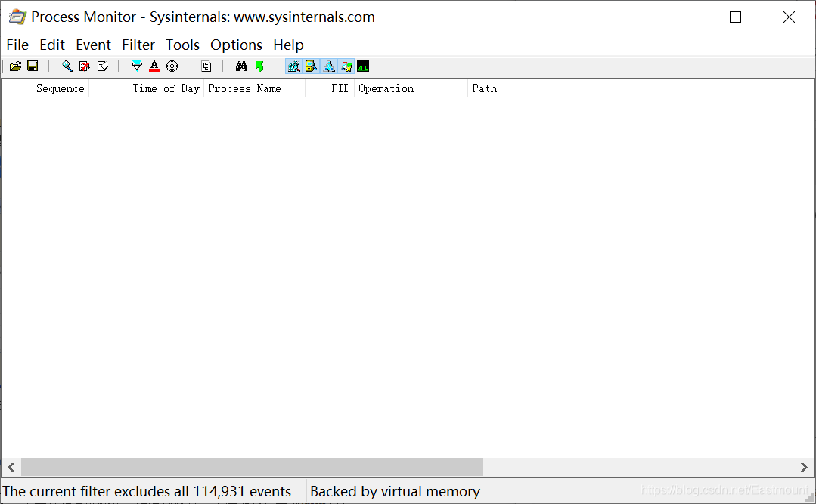Expand the Options menu
Screen dimensions: 816x504
click(x=236, y=45)
